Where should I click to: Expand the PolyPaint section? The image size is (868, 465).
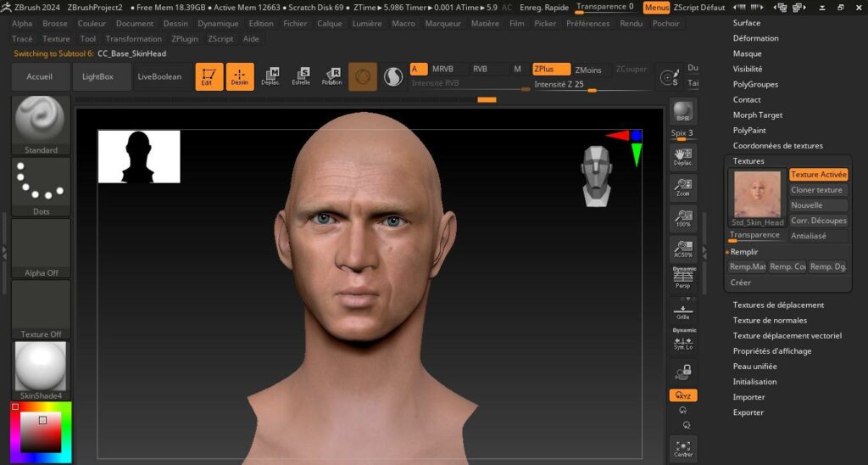tap(749, 131)
